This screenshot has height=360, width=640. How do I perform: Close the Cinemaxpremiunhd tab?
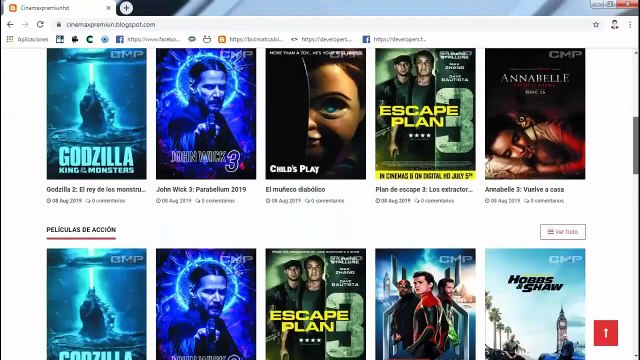(109, 8)
